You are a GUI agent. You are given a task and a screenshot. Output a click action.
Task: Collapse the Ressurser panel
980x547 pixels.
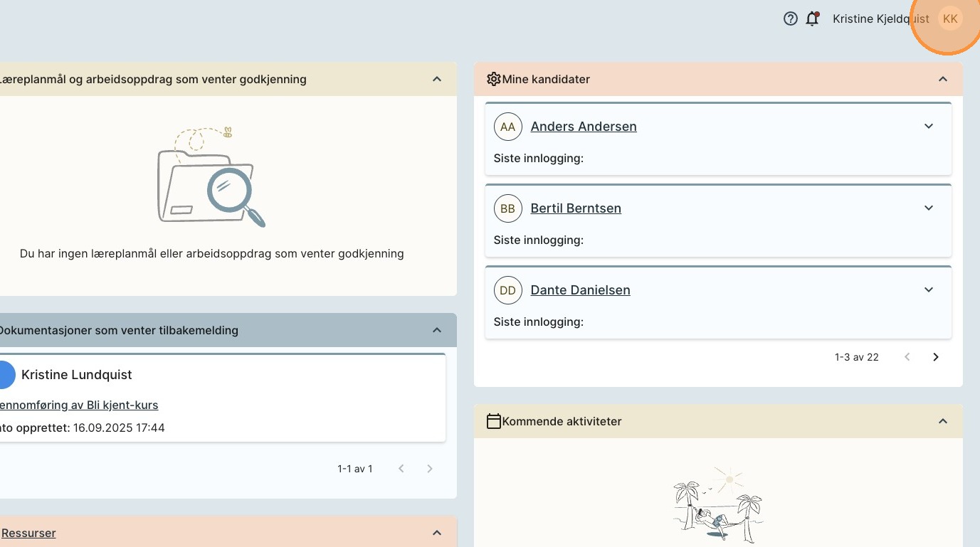tap(437, 533)
